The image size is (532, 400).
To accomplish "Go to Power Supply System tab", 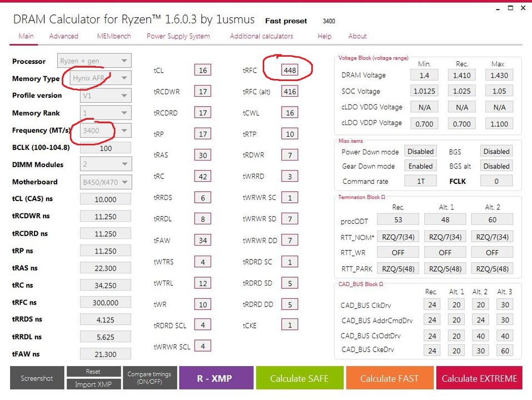I will coord(178,36).
